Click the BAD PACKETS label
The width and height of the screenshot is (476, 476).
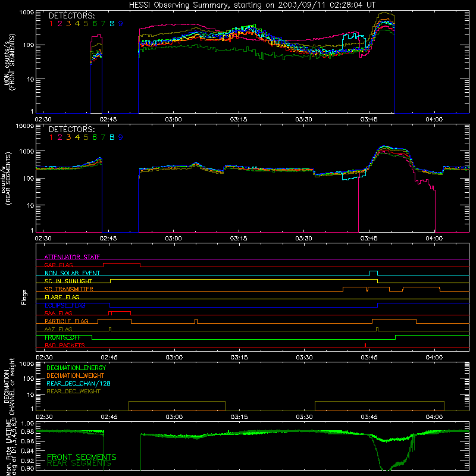point(65,345)
